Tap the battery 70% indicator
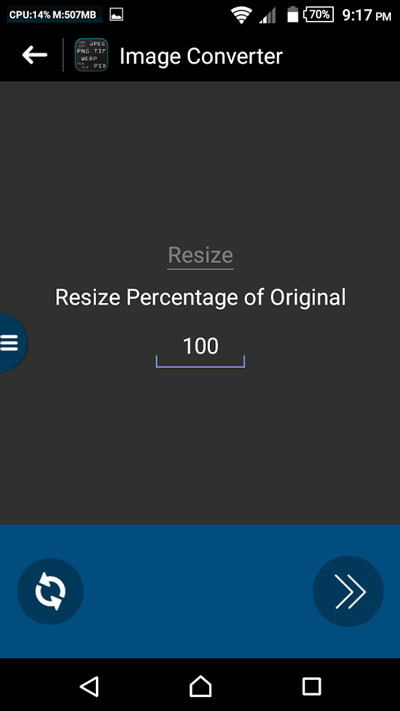Screen dimensions: 400x711 (318, 15)
